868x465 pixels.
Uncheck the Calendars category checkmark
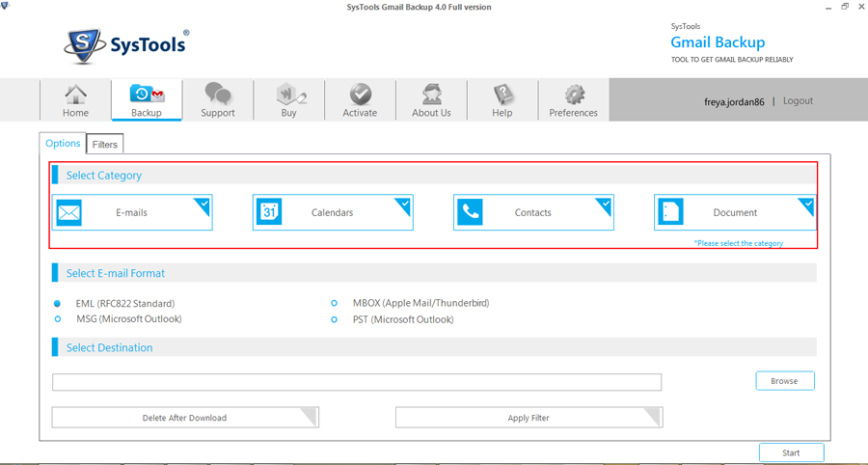(x=405, y=204)
